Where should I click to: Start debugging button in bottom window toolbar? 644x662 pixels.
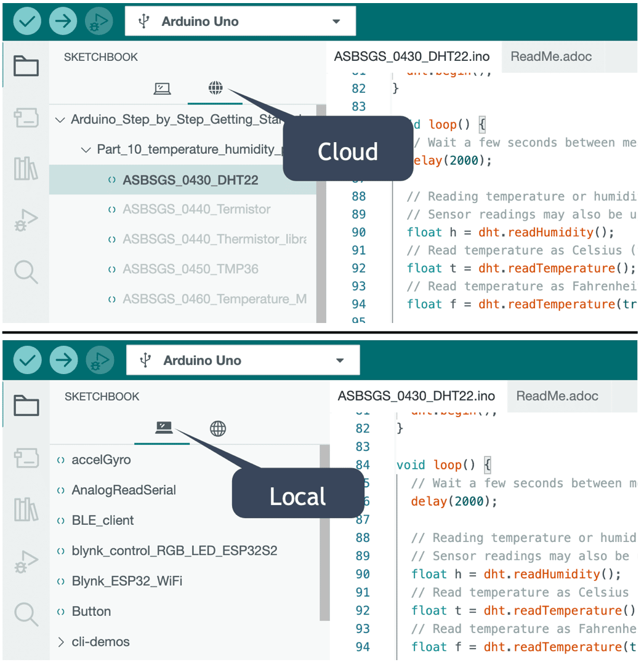point(100,360)
